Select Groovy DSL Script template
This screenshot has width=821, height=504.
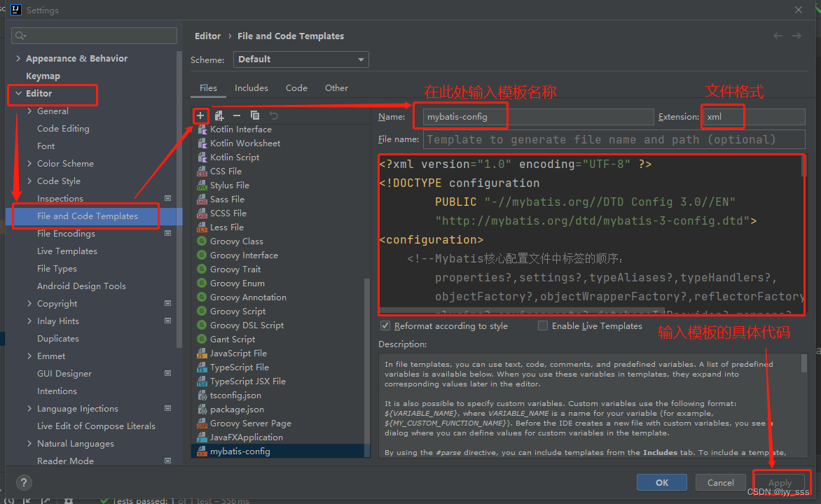[247, 325]
